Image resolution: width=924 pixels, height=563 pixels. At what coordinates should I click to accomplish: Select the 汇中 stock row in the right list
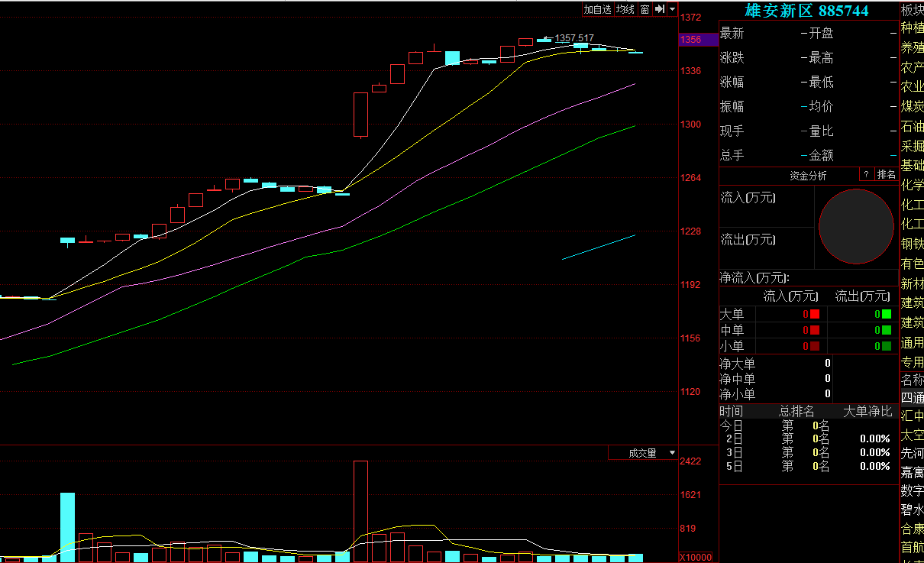tap(913, 416)
